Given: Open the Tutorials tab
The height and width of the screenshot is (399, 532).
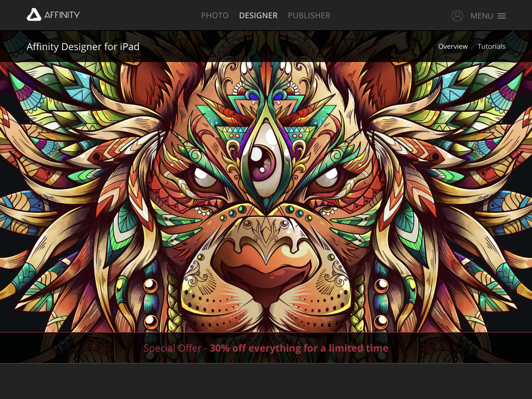Looking at the screenshot, I should [491, 46].
